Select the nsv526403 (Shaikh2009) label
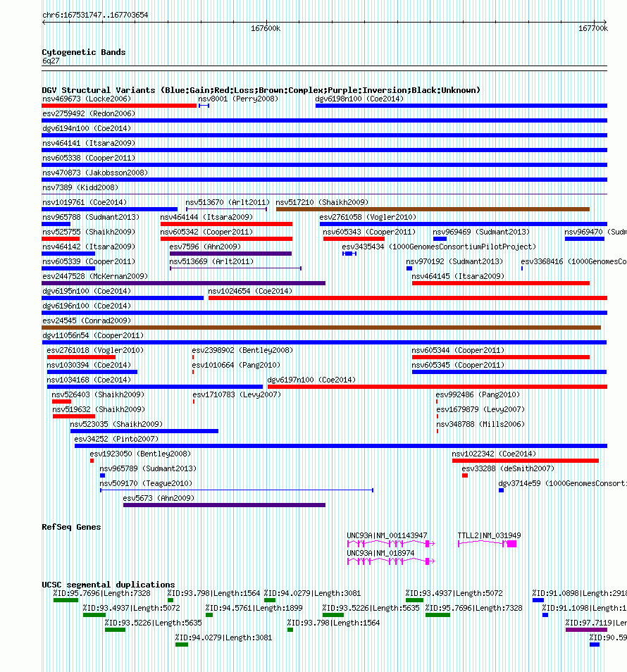 [x=98, y=394]
